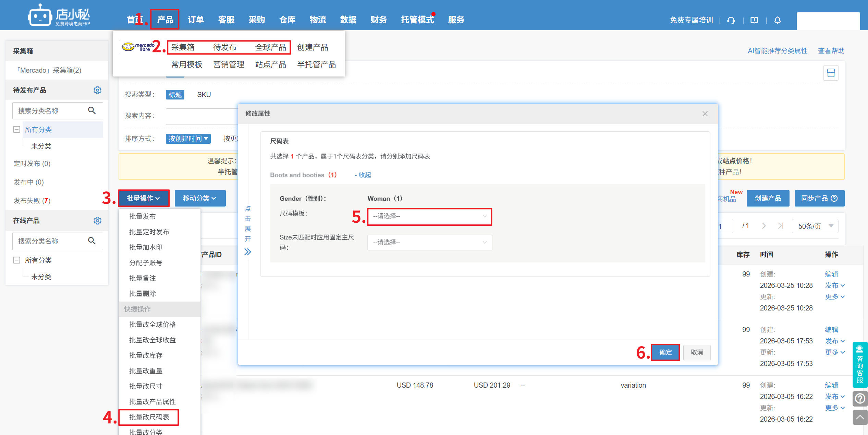868x435 pixels.
Task: Choose 批量改尺码表 from batch menu
Action: tap(149, 417)
